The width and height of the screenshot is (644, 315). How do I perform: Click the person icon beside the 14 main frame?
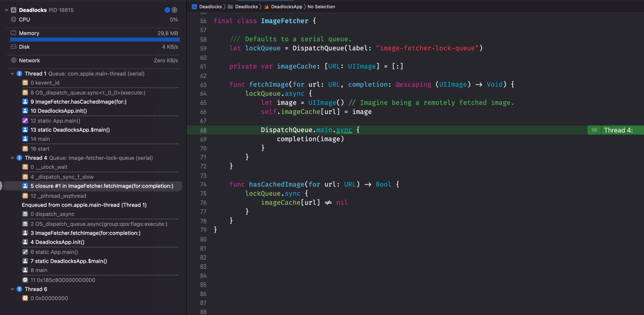pos(25,139)
